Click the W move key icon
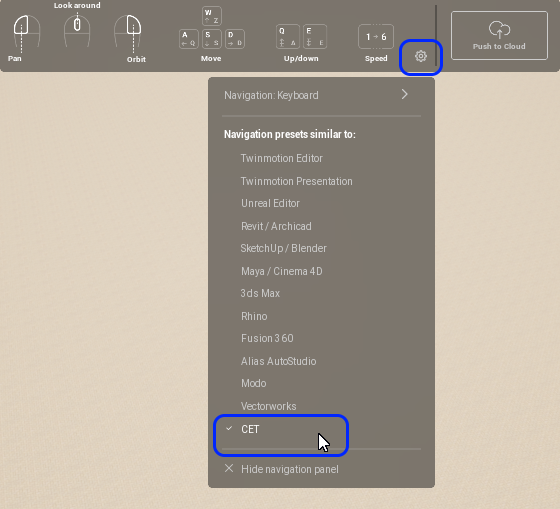This screenshot has height=509, width=560. 211,16
